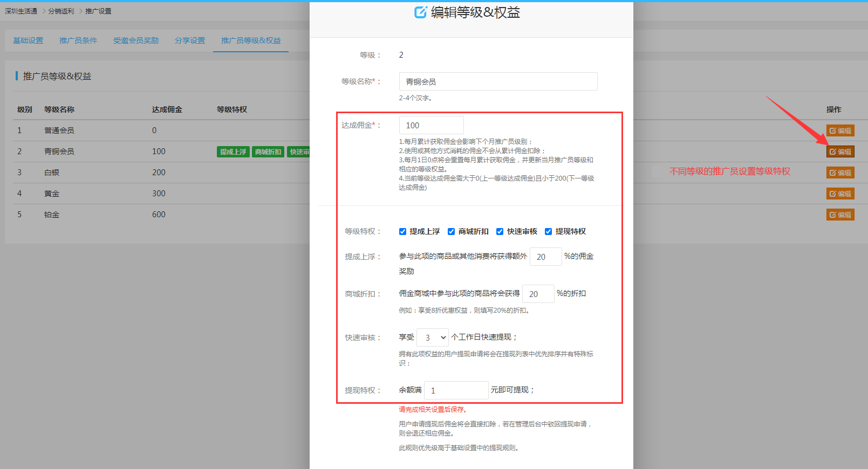Go to the 受邀会员奖励 tab

tap(136, 40)
